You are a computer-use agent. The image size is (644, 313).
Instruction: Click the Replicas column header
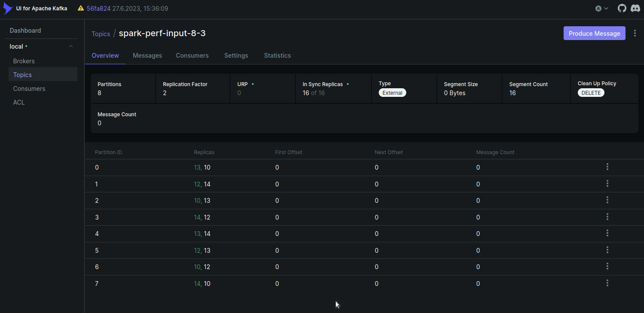coord(204,152)
